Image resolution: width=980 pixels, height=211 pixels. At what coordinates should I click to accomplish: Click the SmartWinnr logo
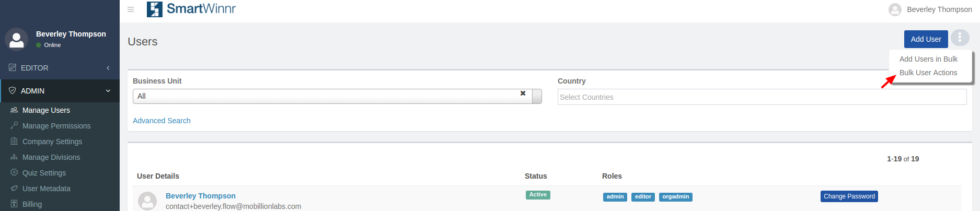pyautogui.click(x=191, y=9)
